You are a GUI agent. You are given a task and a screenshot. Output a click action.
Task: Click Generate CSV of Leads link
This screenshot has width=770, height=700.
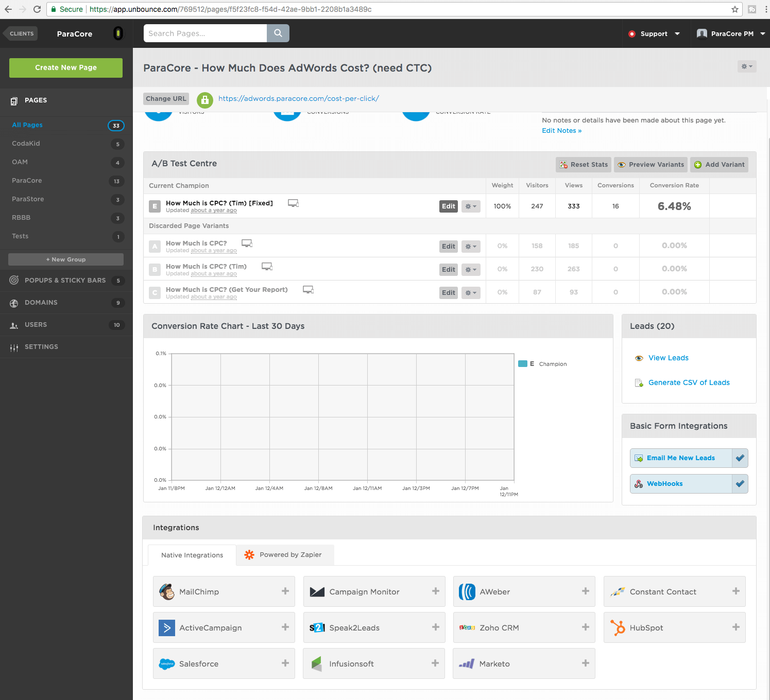click(689, 383)
